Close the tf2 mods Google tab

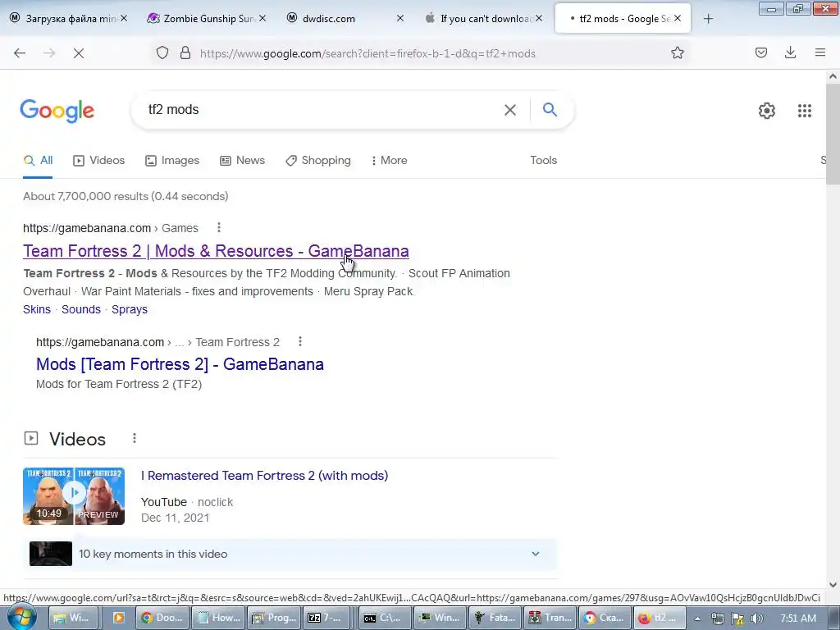click(678, 18)
